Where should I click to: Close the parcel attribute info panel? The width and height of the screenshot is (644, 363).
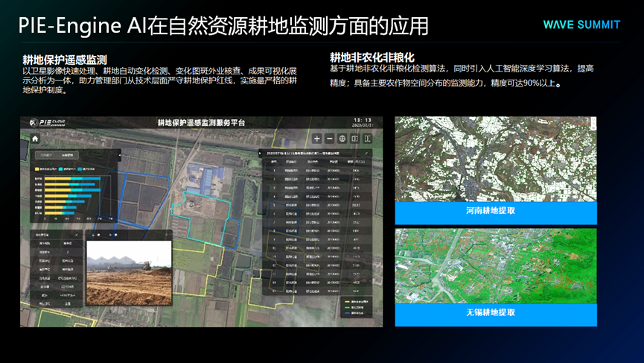(x=77, y=235)
